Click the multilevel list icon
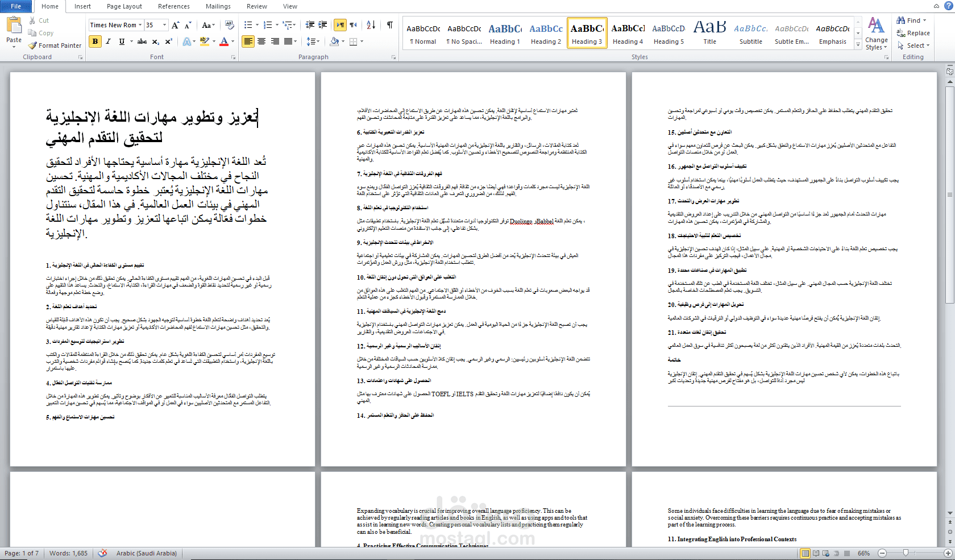This screenshot has height=560, width=955. click(x=288, y=25)
